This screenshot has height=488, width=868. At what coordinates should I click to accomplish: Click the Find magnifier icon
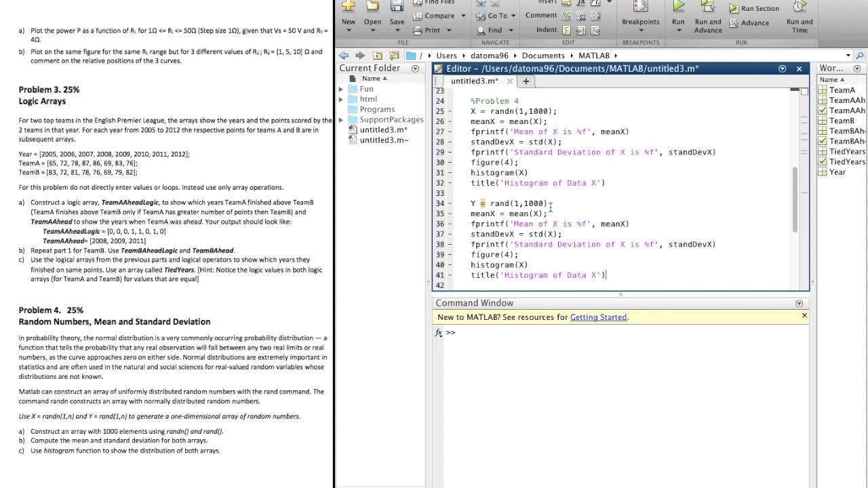481,30
